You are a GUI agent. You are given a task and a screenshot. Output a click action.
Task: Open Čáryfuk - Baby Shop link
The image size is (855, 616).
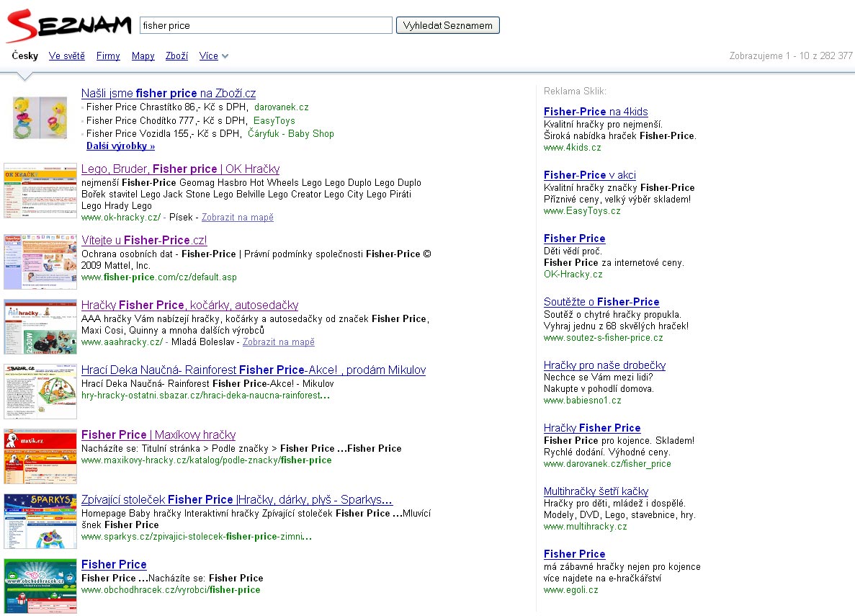pos(290,134)
